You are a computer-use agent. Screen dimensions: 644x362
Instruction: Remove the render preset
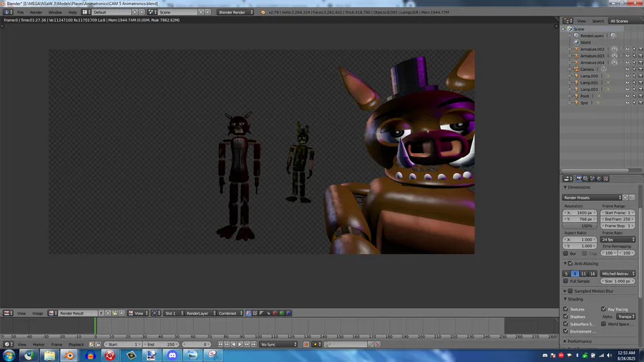coord(632,198)
